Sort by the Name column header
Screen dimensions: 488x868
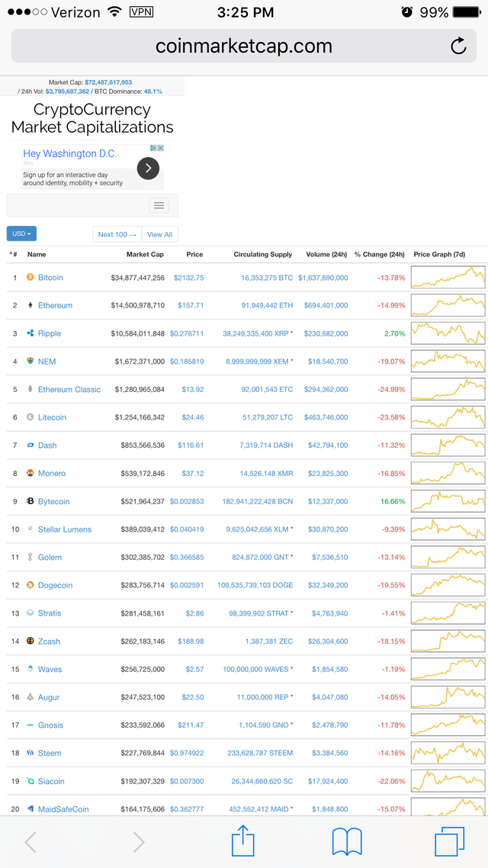coord(37,255)
